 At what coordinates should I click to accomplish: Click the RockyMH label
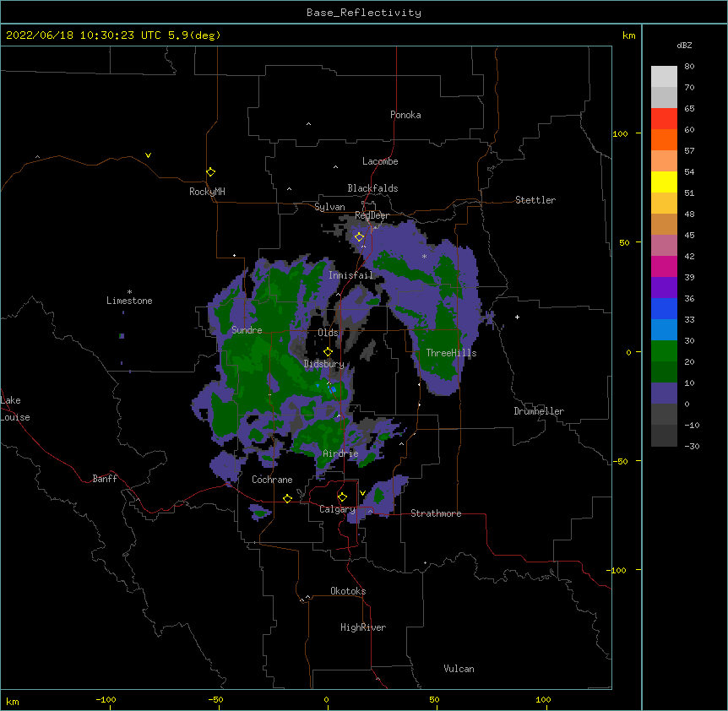coord(207,192)
